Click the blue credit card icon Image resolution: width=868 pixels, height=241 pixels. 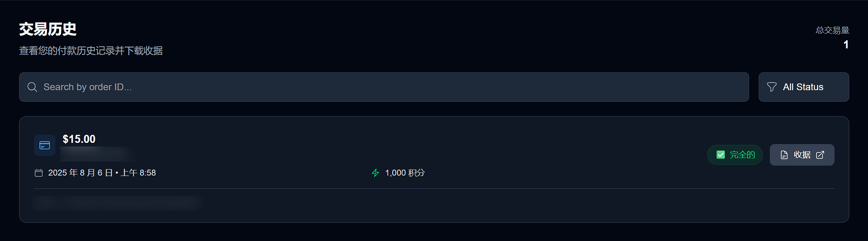[45, 145]
